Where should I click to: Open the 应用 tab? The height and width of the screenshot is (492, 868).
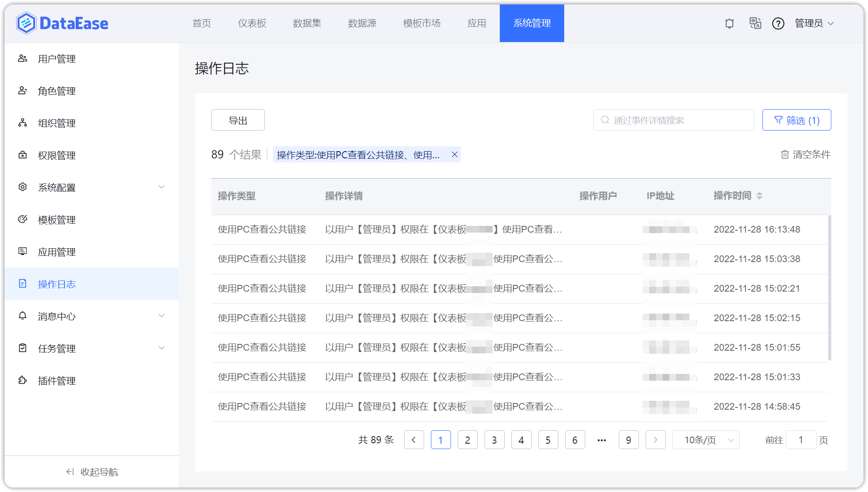(477, 23)
